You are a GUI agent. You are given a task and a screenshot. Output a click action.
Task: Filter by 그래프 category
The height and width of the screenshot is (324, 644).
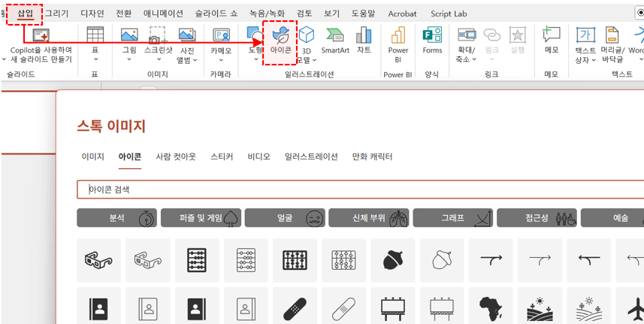452,218
